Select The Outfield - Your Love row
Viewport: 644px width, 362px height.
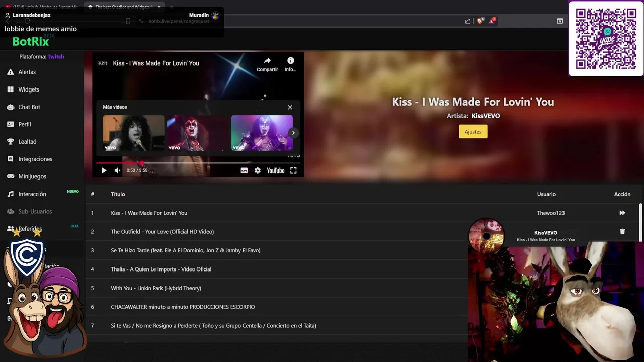point(363,232)
